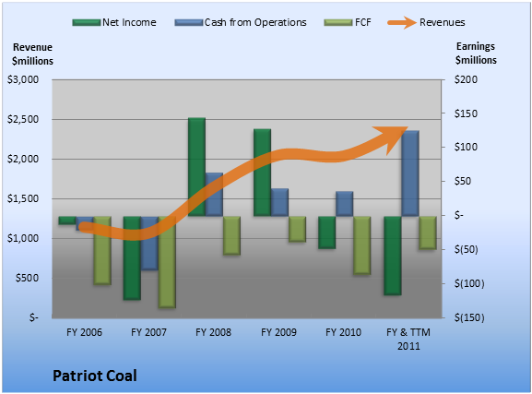The image size is (532, 394).
Task: Click the "$3,000" revenue axis label
Action: pos(23,80)
